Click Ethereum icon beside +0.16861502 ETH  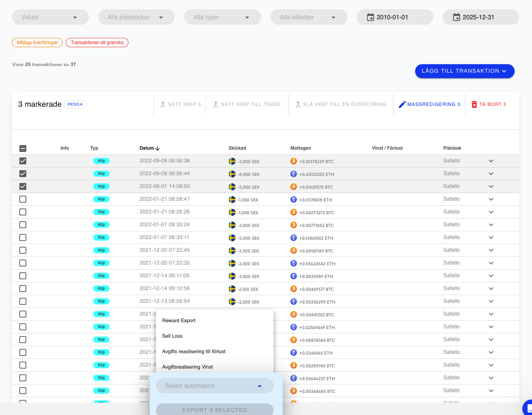click(x=294, y=238)
